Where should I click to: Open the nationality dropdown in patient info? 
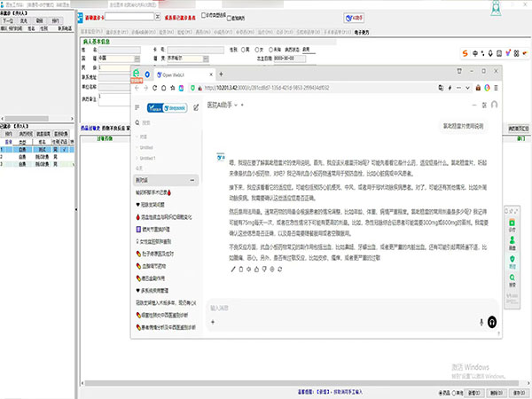137,59
